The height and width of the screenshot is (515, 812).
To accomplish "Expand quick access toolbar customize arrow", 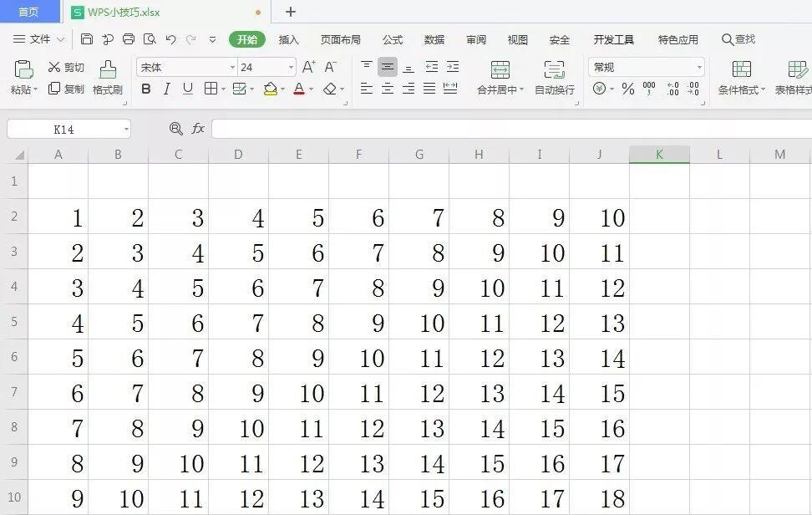I will coord(212,39).
